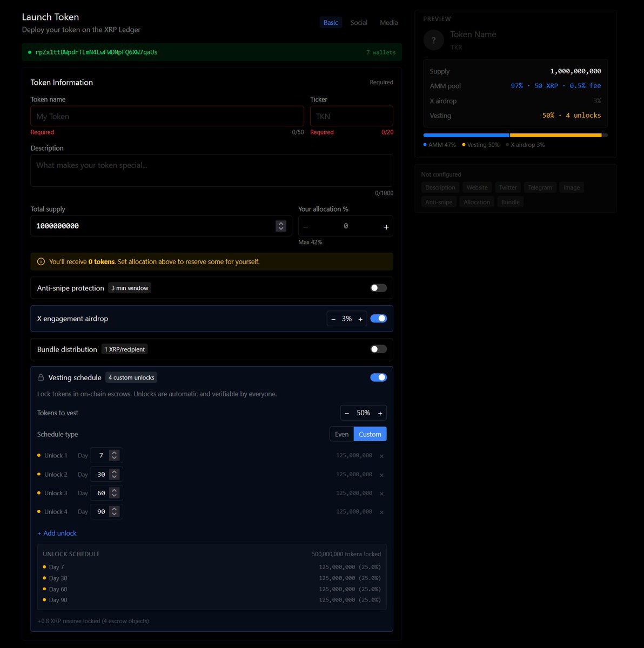The image size is (644, 648).
Task: Click the 4 custom unlocks badge
Action: 132,377
